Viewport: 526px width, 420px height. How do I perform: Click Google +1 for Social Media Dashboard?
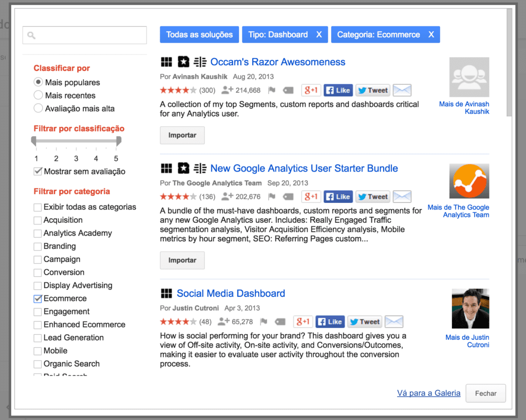pyautogui.click(x=303, y=322)
